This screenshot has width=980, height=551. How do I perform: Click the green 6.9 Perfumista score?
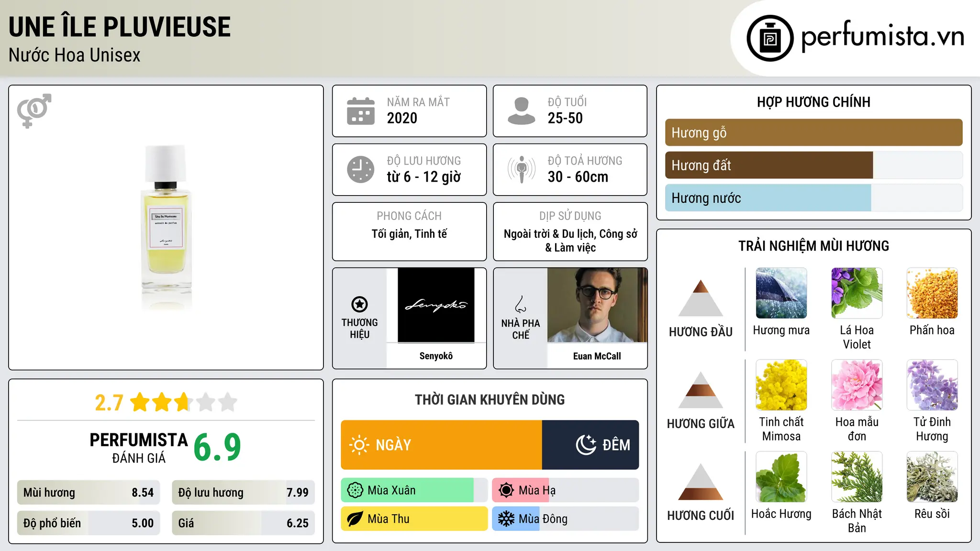pyautogui.click(x=217, y=447)
